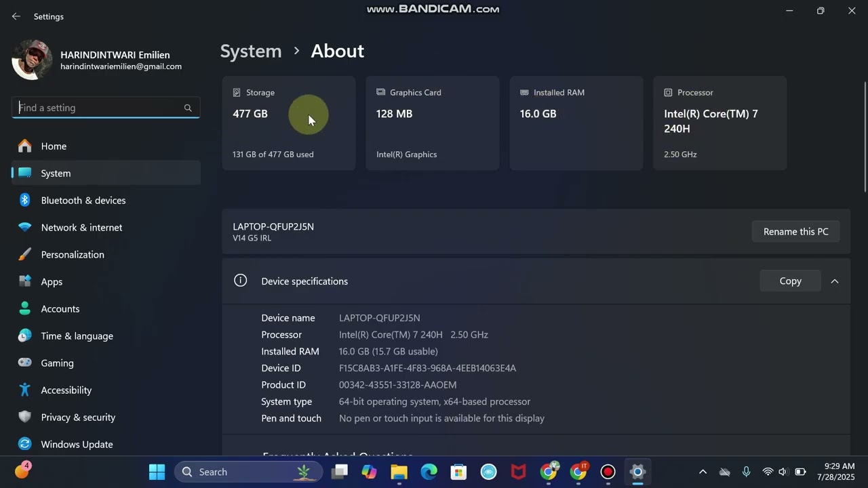Click the Processor chip icon
Screen dimensions: 868x488
coord(668,92)
